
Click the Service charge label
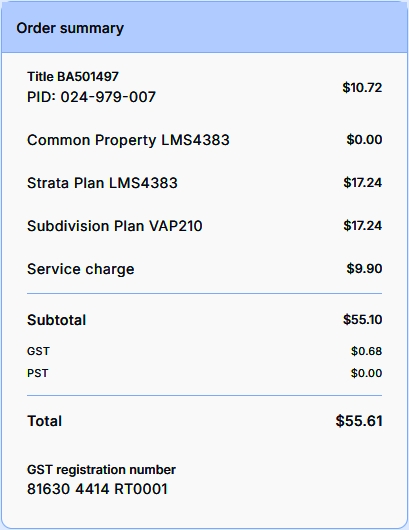point(80,269)
